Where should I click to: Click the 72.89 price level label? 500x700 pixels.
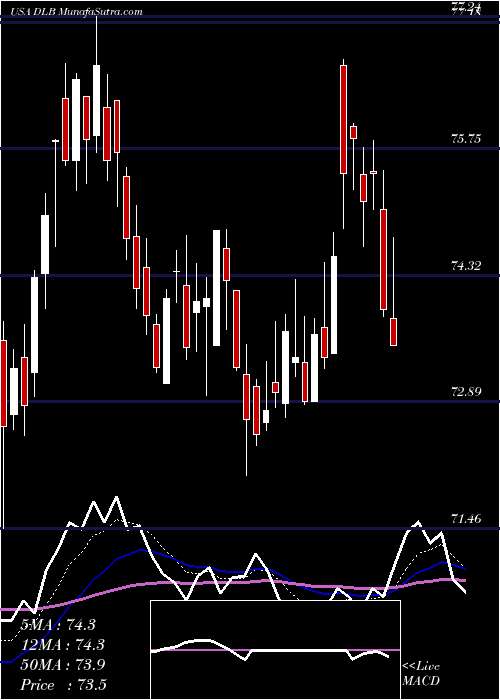coord(466,392)
